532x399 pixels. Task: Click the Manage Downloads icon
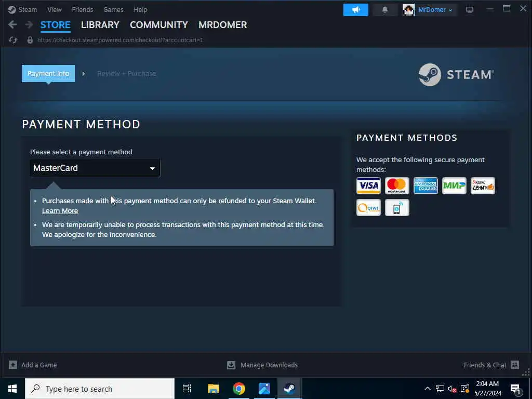(231, 365)
